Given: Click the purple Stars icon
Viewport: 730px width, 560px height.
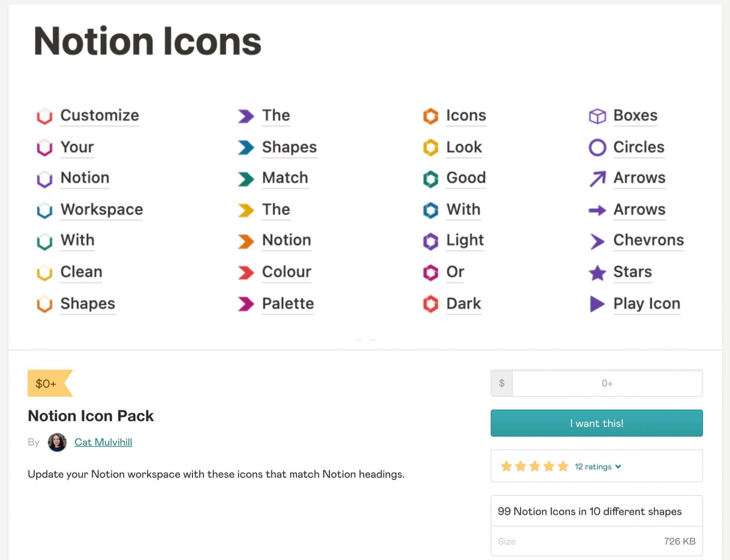Looking at the screenshot, I should [597, 273].
